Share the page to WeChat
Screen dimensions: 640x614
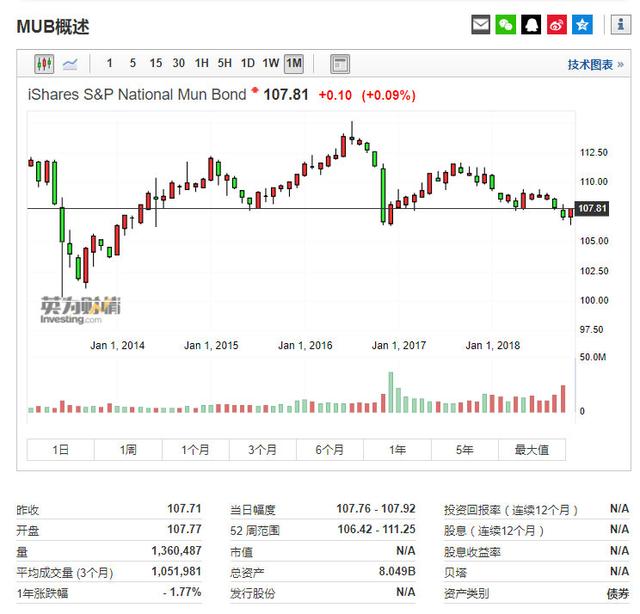point(505,24)
